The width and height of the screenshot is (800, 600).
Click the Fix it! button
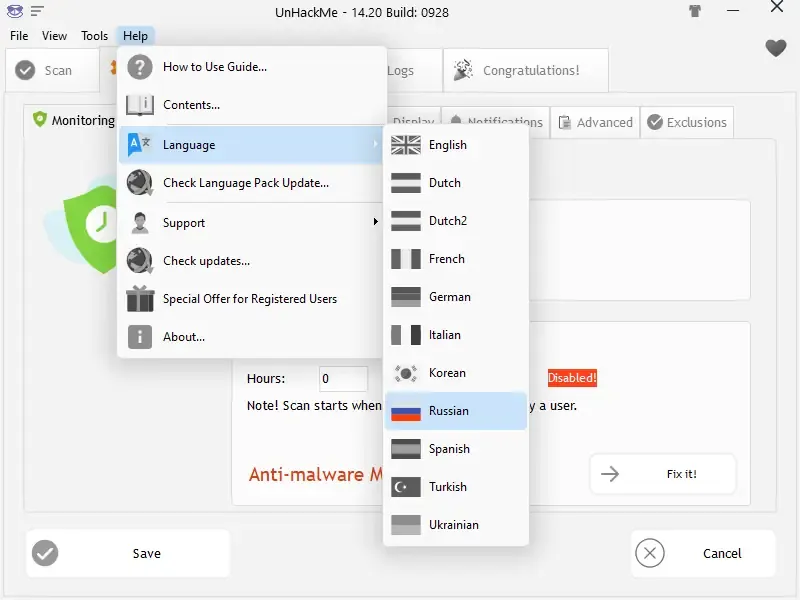[x=663, y=474]
